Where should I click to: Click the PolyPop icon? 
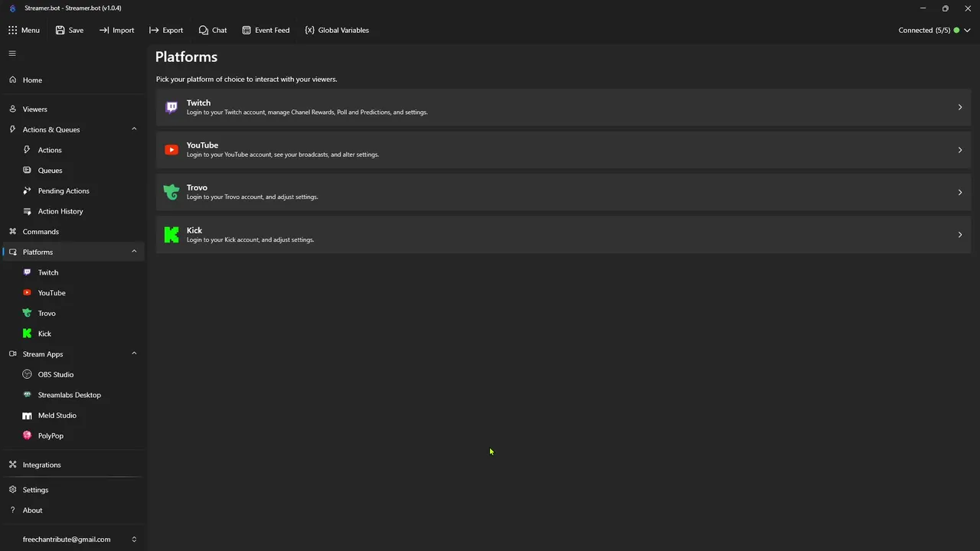click(28, 435)
